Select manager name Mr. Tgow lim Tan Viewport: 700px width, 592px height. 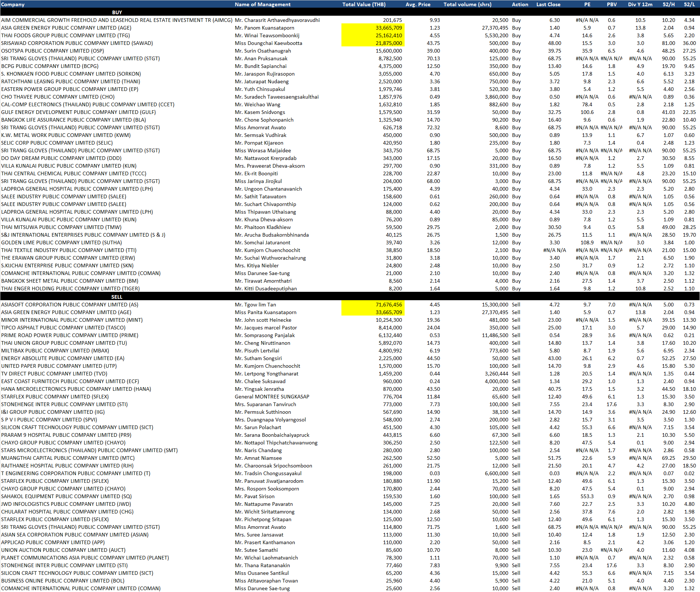point(255,305)
